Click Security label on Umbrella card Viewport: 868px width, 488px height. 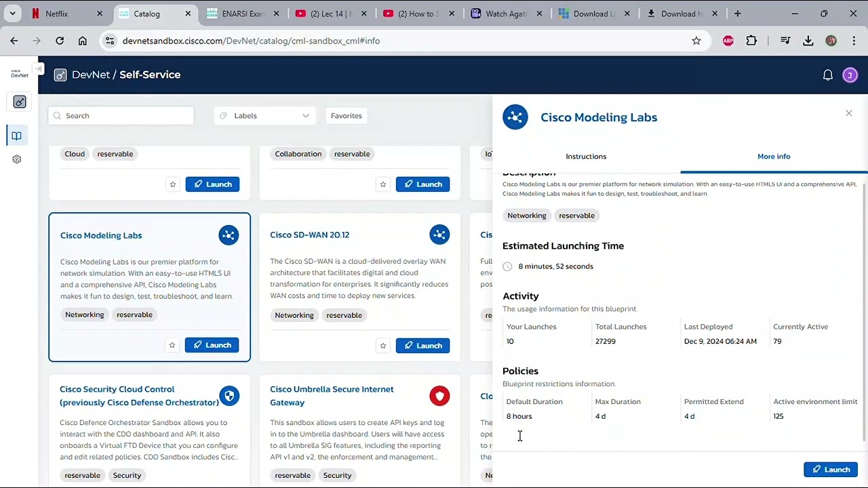337,475
